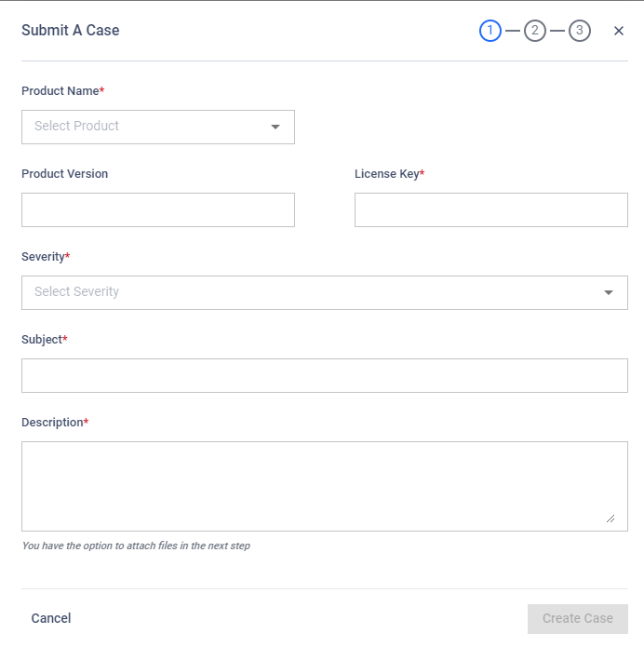
Task: Click the Select Product placeholder text
Action: pos(76,126)
